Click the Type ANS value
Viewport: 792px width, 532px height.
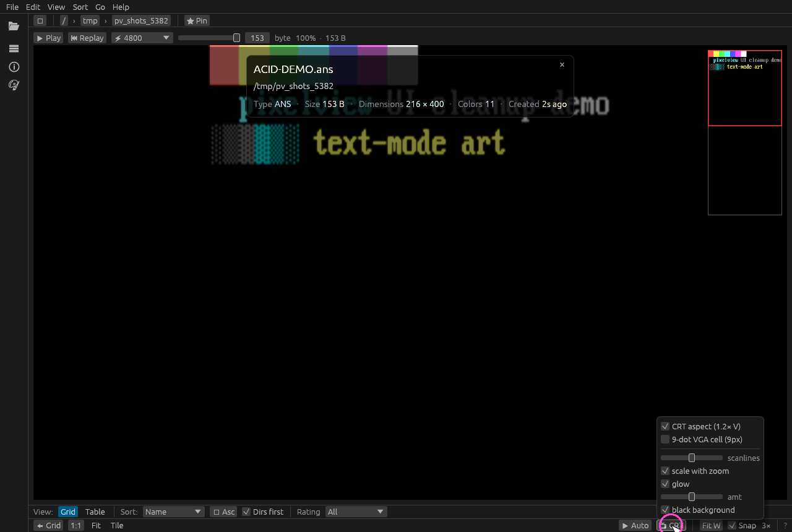(283, 104)
